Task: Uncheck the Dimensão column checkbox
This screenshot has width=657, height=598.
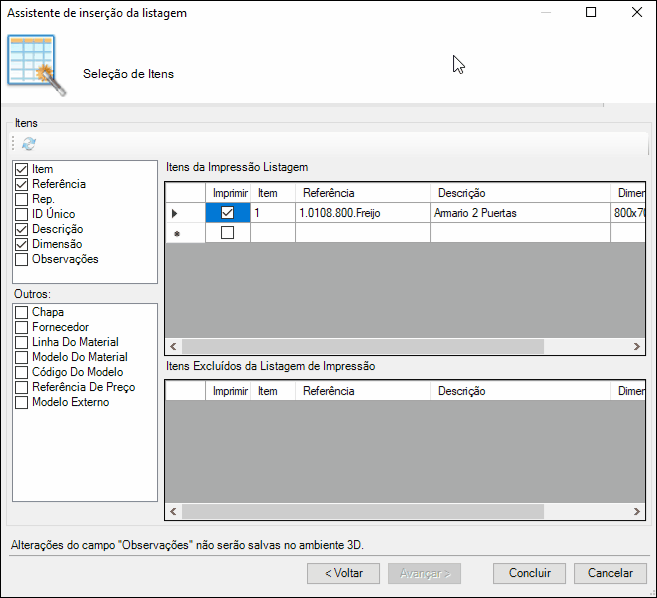Action: 21,244
